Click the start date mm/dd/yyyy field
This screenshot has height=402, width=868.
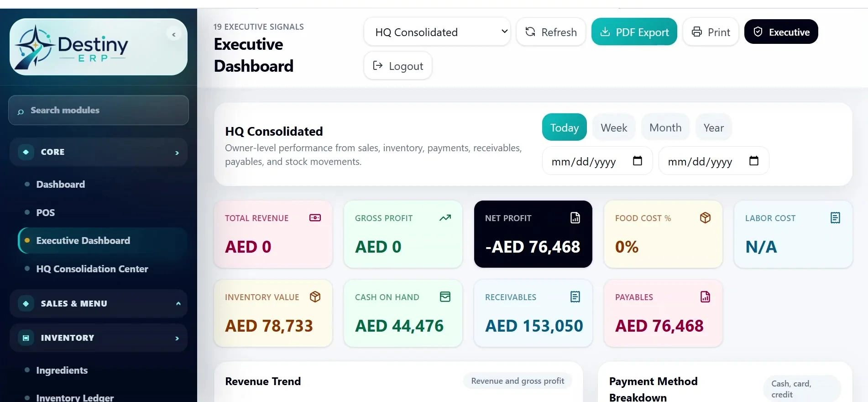point(597,161)
